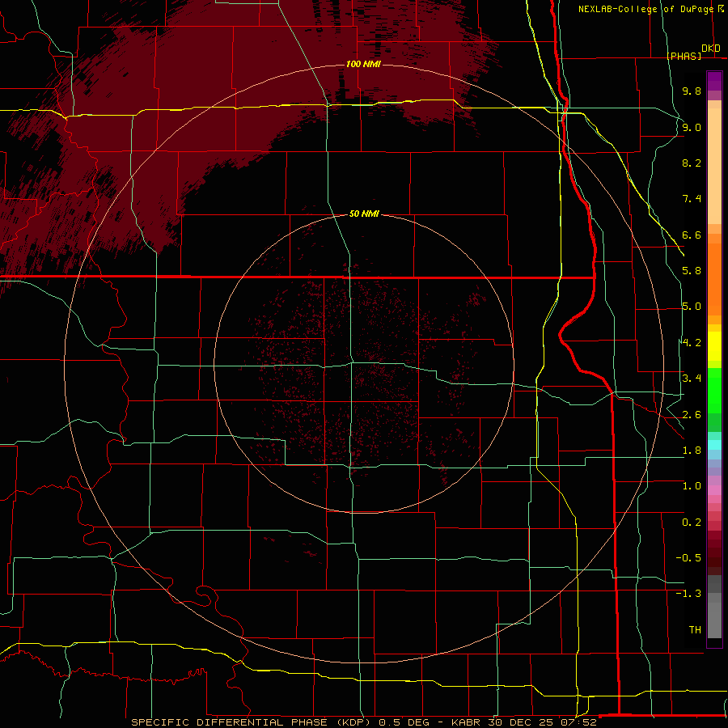This screenshot has width=728, height=728.
Task: Click the [PHAS] legend header
Action: click(x=684, y=56)
